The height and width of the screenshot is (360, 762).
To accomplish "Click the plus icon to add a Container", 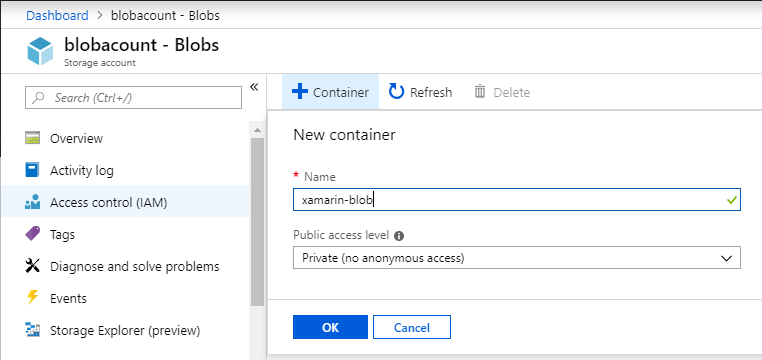I will pos(300,91).
